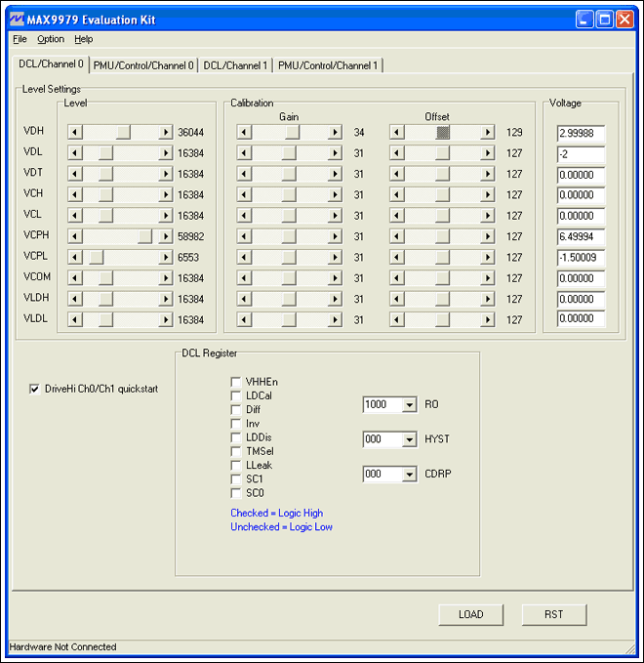Click right arrow of VDT gain slider
644x663 pixels.
tap(335, 174)
